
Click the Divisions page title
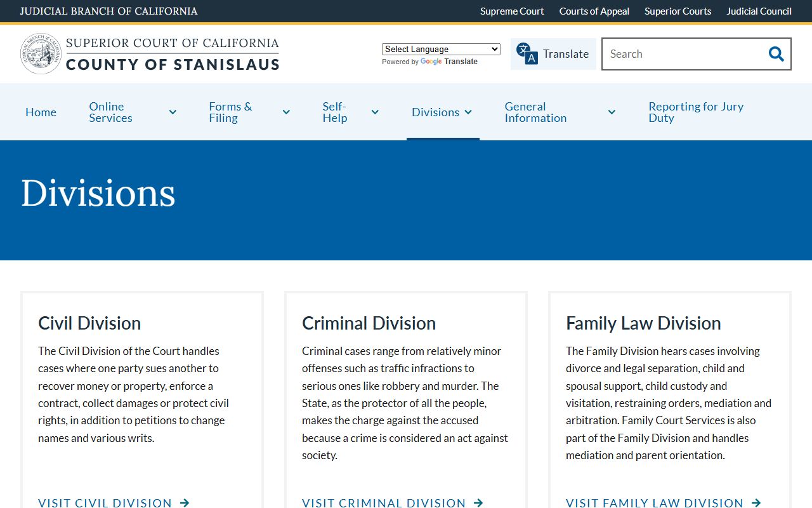tap(98, 193)
